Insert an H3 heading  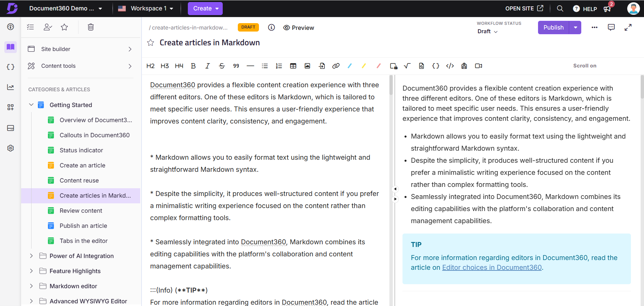165,66
